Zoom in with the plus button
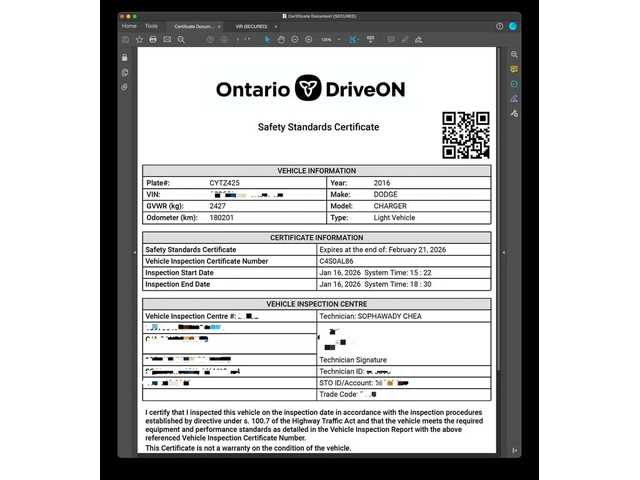The width and height of the screenshot is (640, 480). coord(309,39)
